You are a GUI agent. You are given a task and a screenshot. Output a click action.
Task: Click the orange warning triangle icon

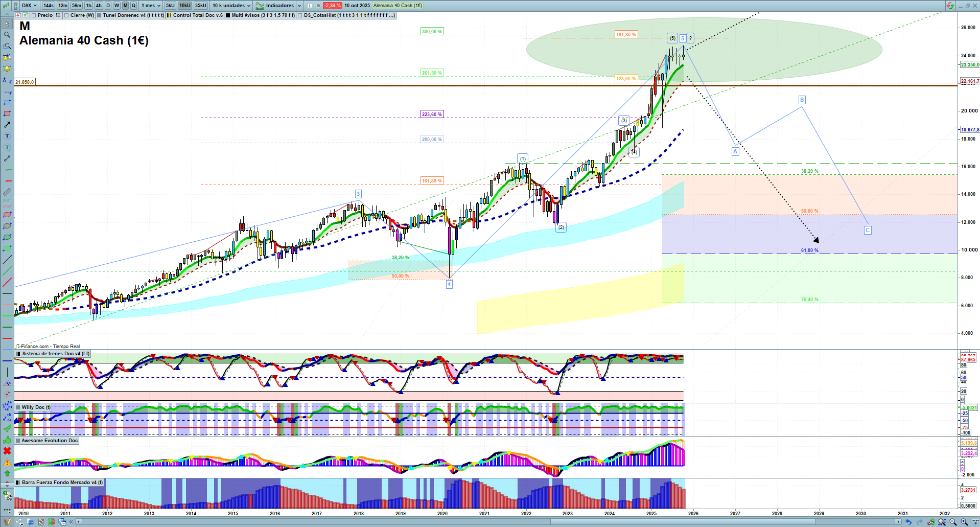[7, 462]
